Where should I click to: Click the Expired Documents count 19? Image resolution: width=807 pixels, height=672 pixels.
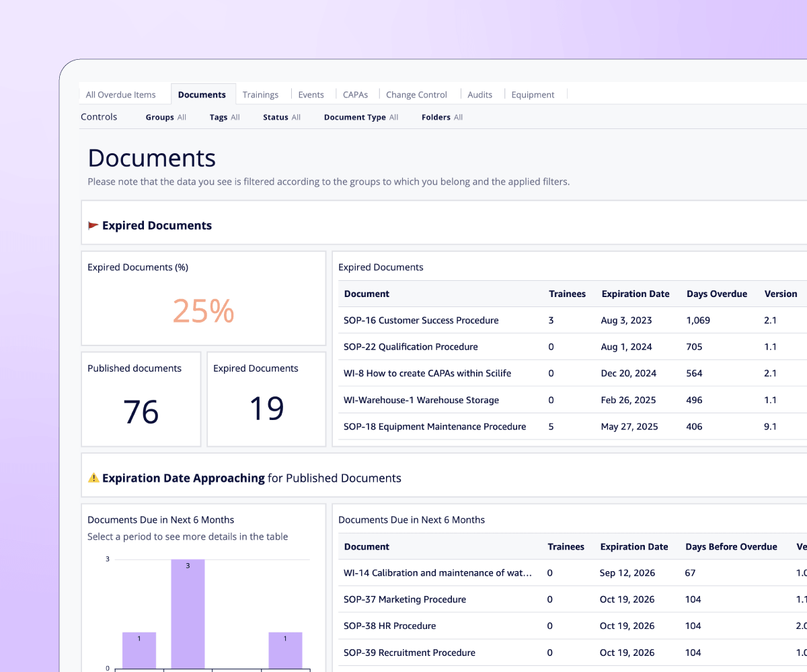(267, 408)
